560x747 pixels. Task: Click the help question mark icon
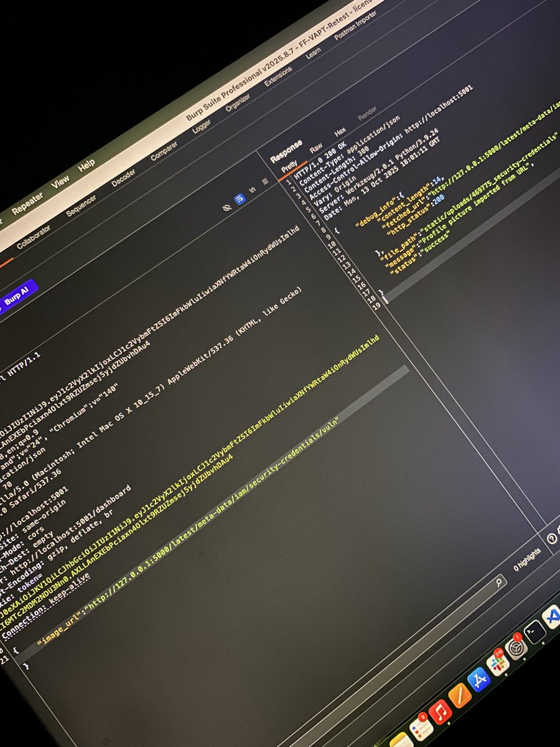coord(551,539)
